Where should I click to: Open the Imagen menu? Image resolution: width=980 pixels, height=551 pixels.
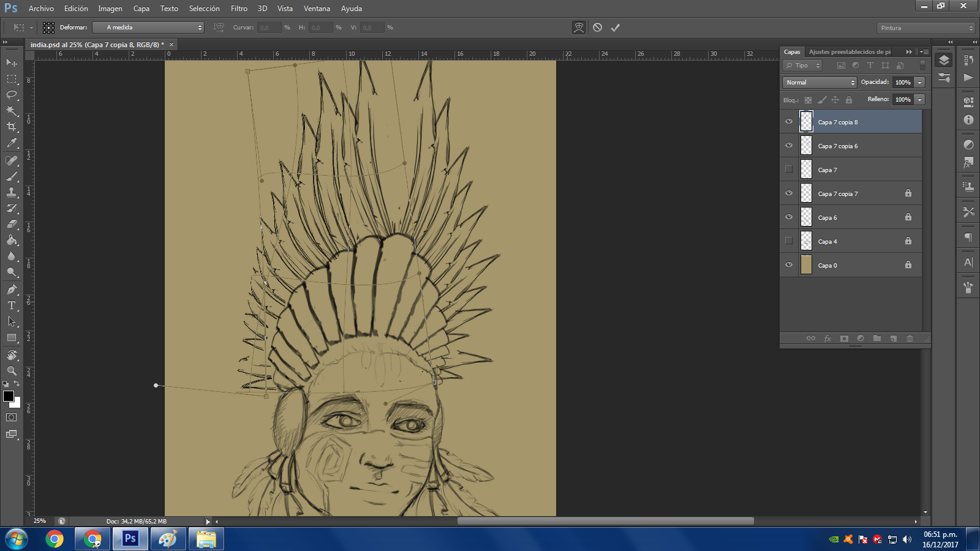pyautogui.click(x=110, y=9)
